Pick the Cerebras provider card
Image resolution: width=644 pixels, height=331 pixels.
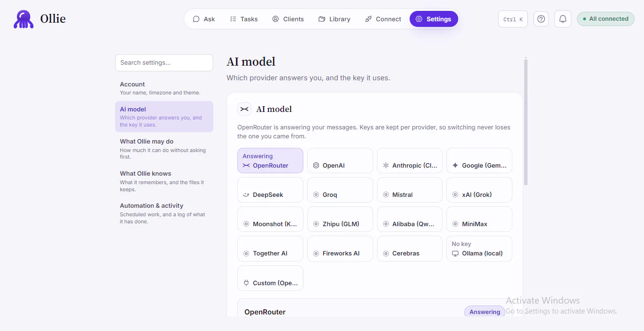coord(410,248)
